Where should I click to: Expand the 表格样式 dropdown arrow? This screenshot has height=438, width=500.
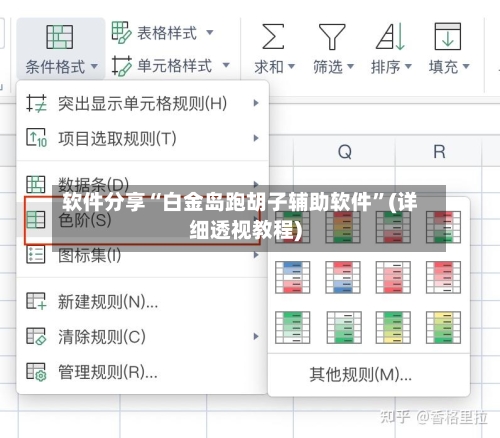[210, 32]
